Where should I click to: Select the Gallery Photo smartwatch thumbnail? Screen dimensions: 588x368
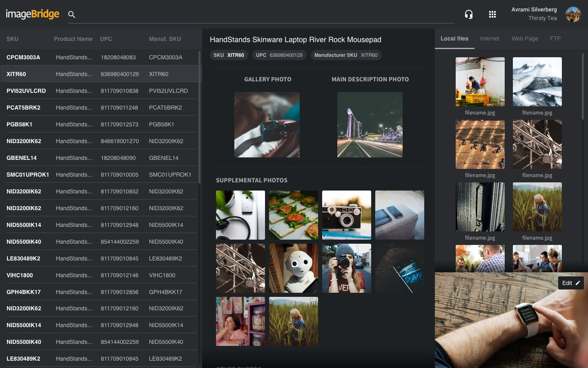[x=267, y=125]
